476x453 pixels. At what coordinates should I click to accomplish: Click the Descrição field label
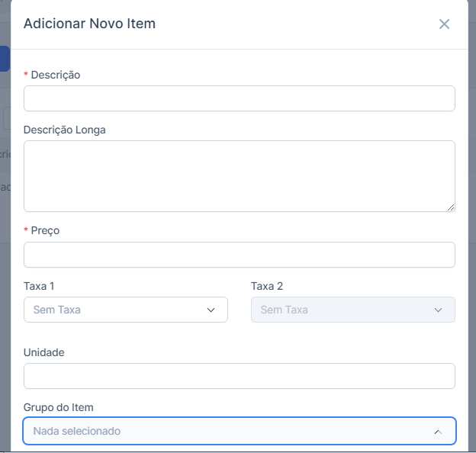[55, 75]
